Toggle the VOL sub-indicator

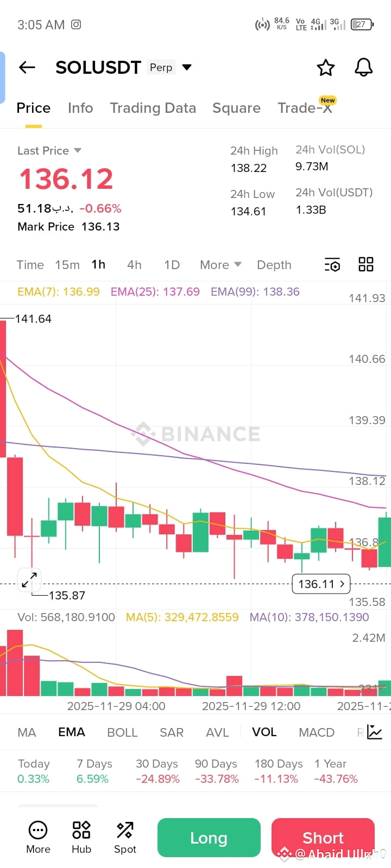click(x=264, y=732)
